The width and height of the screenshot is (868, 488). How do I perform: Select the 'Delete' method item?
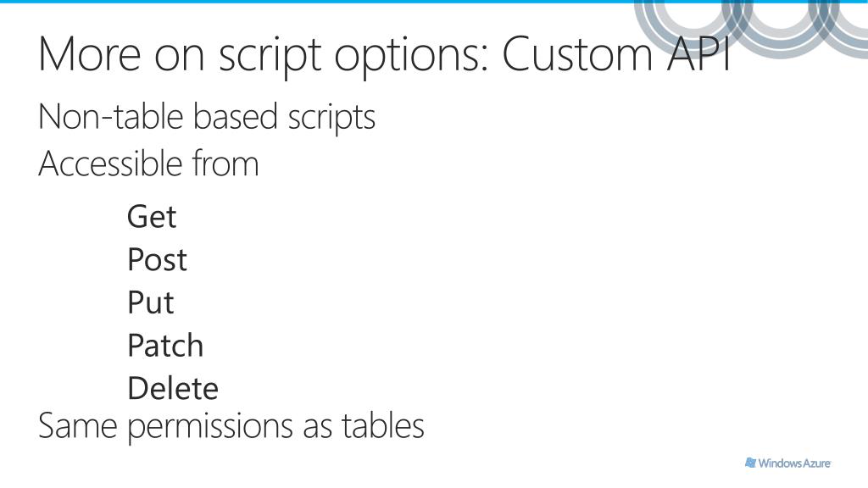(x=173, y=388)
